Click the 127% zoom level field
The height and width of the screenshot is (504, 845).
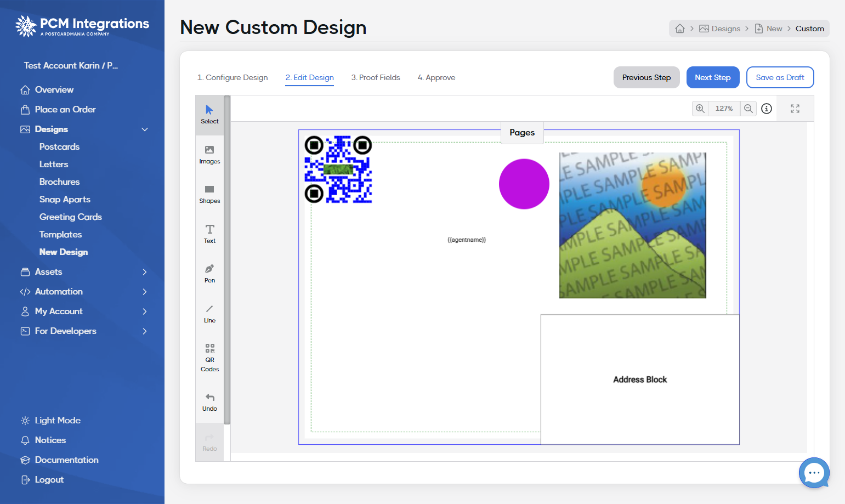[724, 109]
